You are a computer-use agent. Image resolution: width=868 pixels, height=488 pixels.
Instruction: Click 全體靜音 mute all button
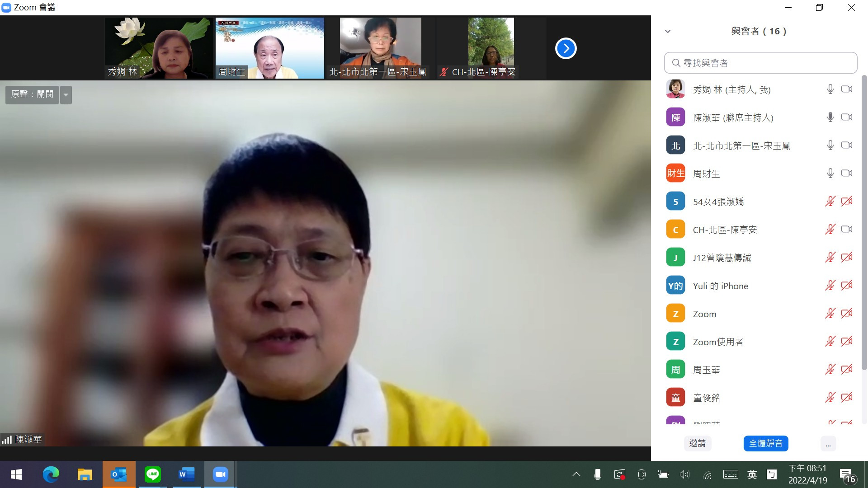click(x=765, y=444)
